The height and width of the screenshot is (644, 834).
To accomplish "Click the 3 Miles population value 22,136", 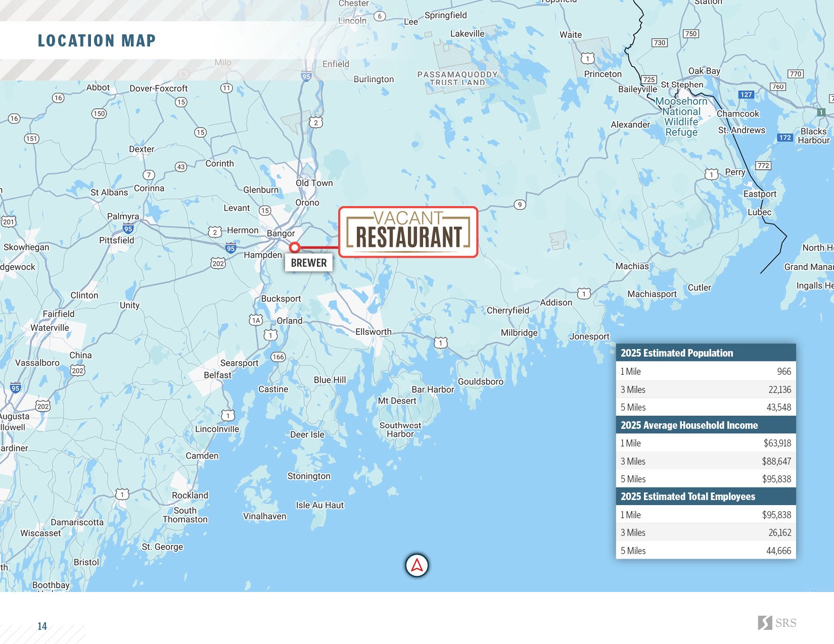I will 779,389.
